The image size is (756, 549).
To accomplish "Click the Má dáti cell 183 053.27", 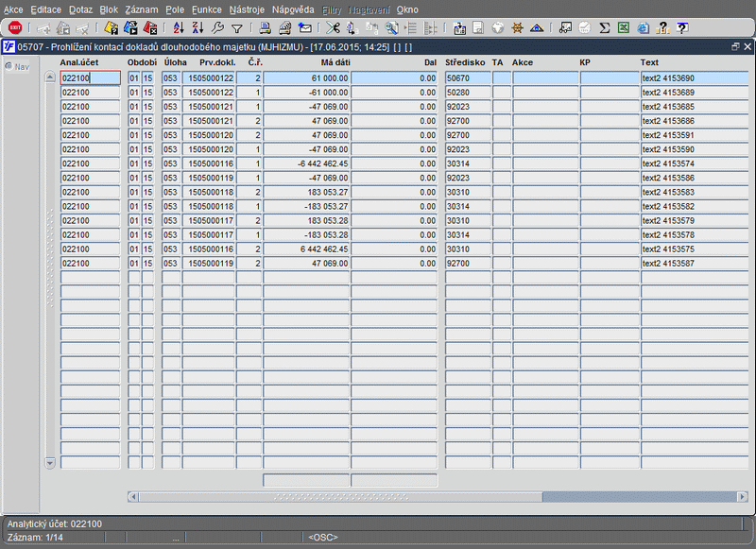I will pyautogui.click(x=306, y=192).
